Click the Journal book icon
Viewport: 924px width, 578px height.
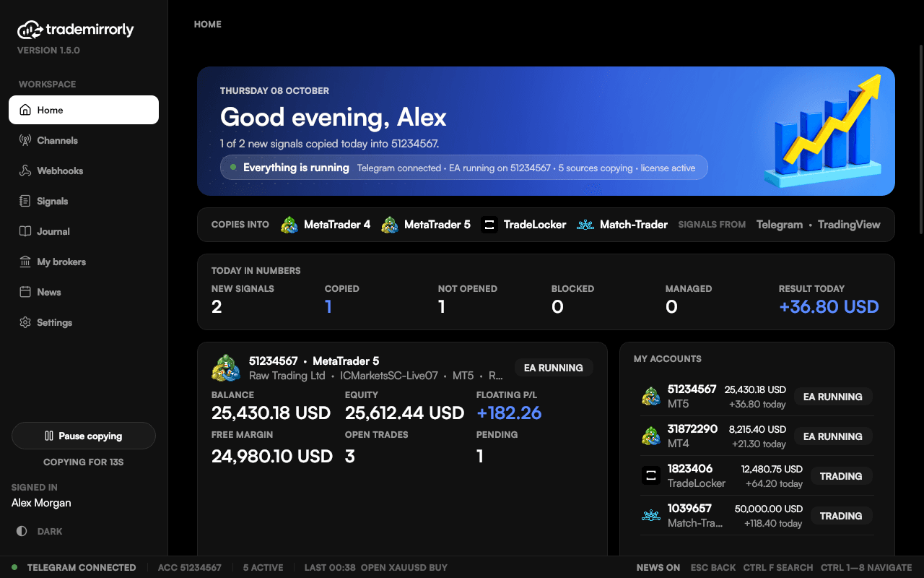(25, 231)
